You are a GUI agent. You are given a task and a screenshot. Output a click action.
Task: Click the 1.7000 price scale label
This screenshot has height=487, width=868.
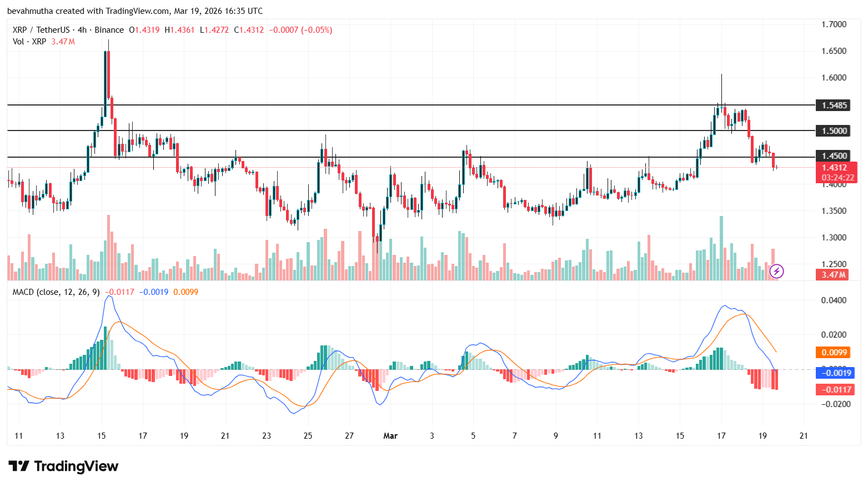click(x=834, y=24)
